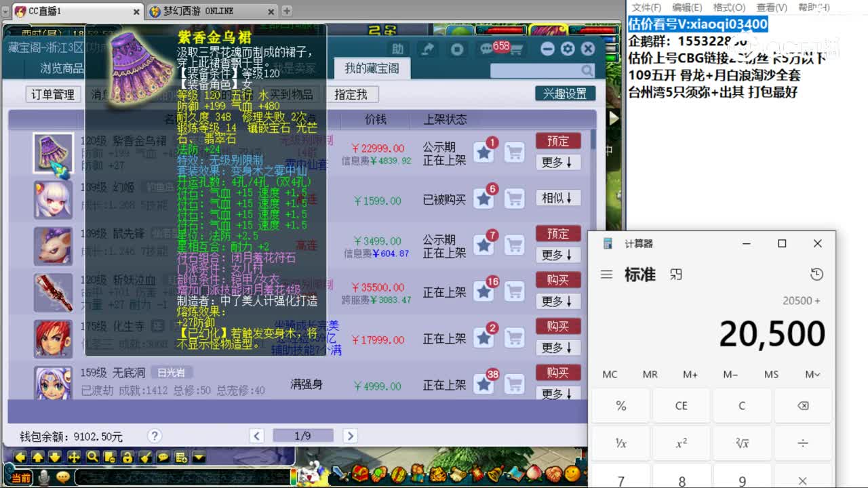Click calculator keep-on-top icon
The image size is (868, 488).
click(675, 274)
